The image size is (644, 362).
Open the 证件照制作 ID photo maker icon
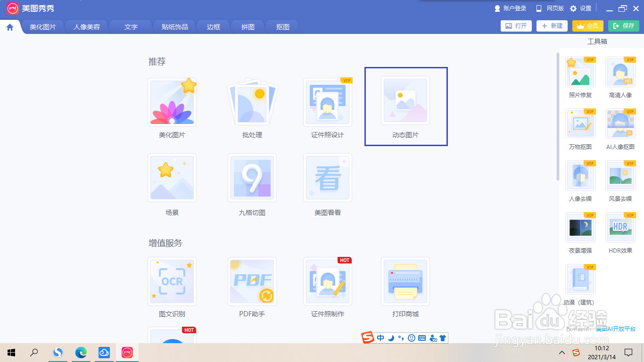pyautogui.click(x=328, y=281)
